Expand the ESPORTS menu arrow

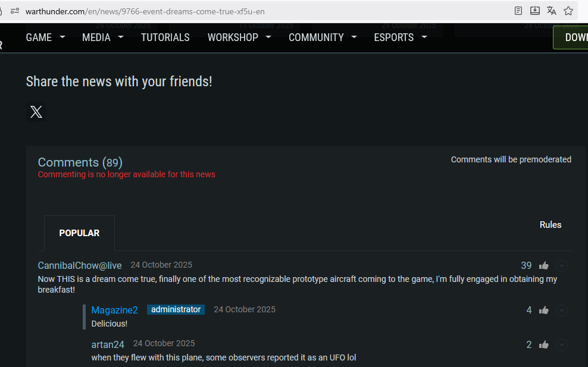click(x=424, y=37)
